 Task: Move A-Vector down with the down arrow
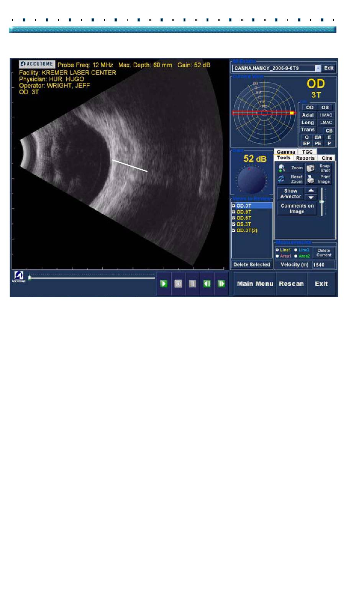tap(311, 197)
